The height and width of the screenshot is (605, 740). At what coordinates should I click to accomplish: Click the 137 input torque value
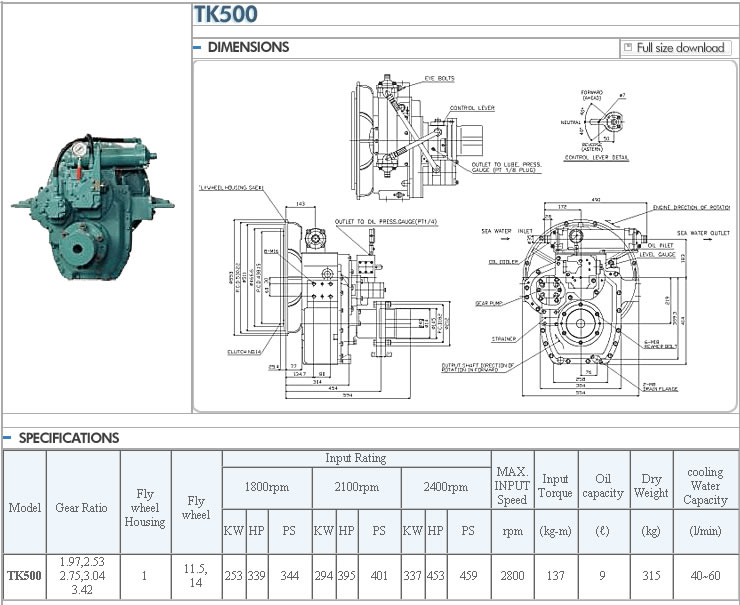(555, 576)
